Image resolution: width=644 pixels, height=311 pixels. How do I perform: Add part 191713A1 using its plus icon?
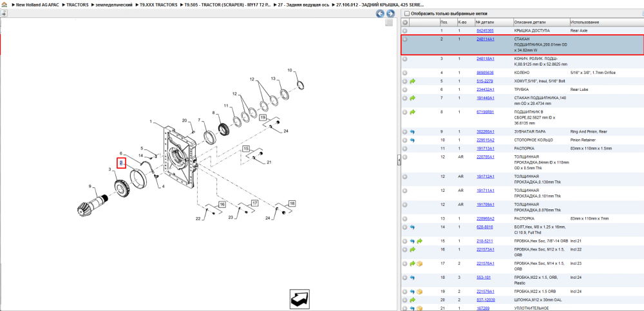tap(405, 148)
